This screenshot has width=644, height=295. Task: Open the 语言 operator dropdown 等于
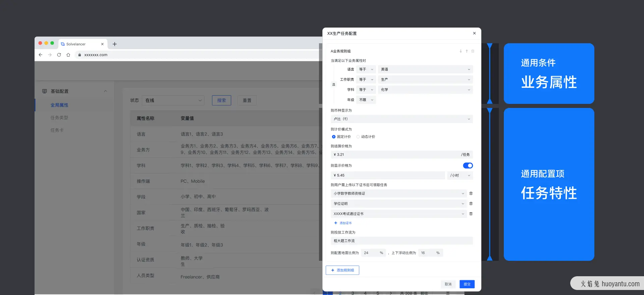click(x=366, y=69)
